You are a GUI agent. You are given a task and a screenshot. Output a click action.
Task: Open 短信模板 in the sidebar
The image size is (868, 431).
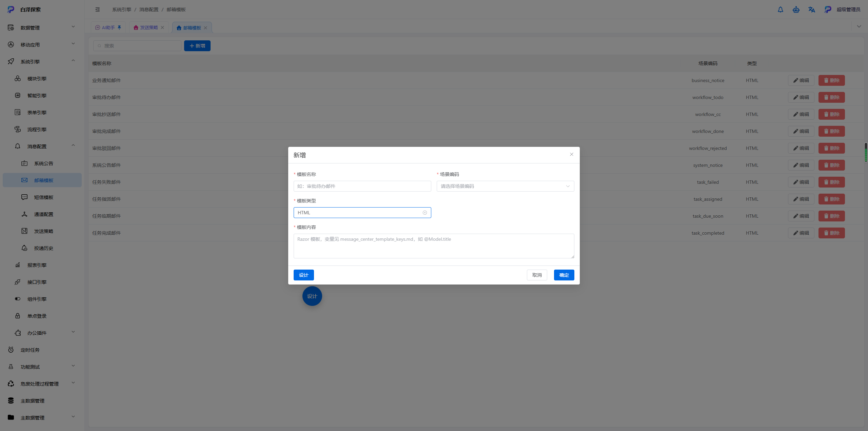tap(42, 197)
